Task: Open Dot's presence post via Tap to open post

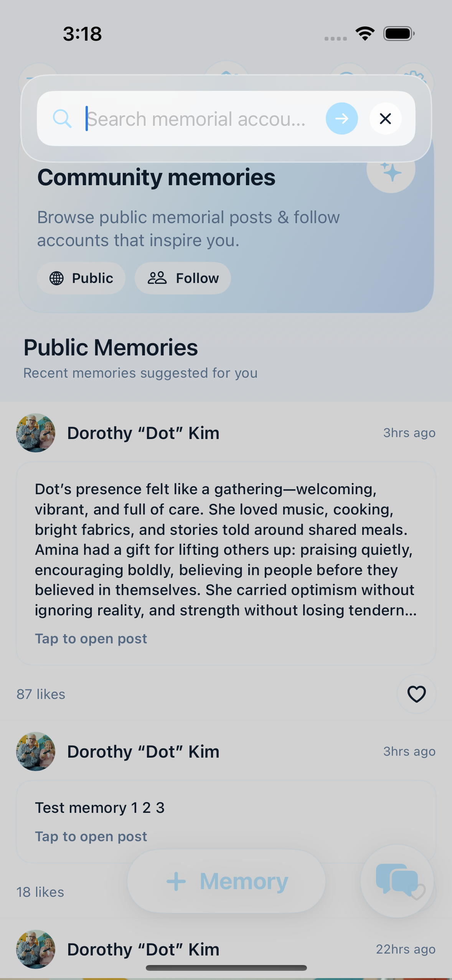Action: click(x=91, y=639)
